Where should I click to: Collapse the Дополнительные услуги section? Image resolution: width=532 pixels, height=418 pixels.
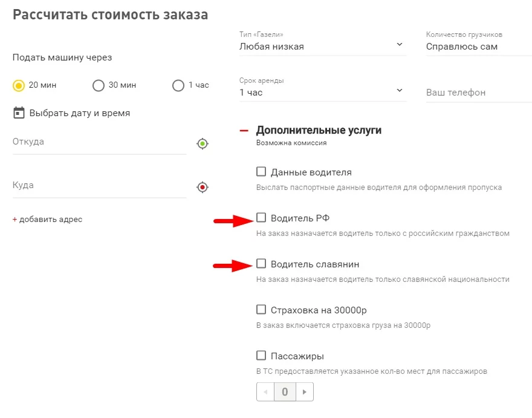click(244, 130)
